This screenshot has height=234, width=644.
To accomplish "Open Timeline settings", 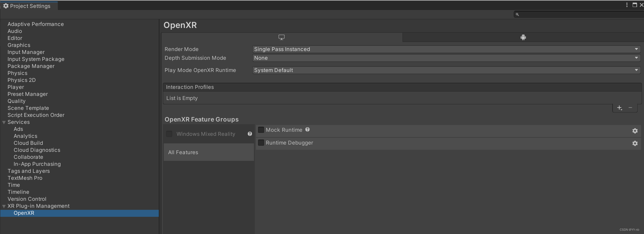I will pyautogui.click(x=18, y=192).
